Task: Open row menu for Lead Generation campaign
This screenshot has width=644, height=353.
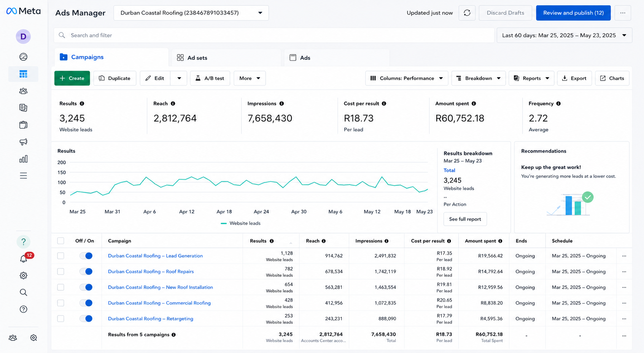Action: [624, 256]
